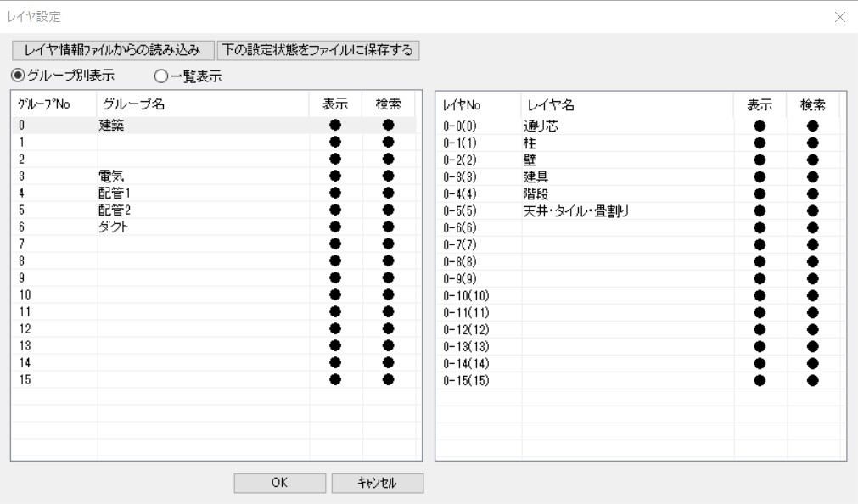Screen dimensions: 858x504
Task: Toggle 表示 dot for layer 天井・タイル・畳割り
Action: click(x=760, y=210)
